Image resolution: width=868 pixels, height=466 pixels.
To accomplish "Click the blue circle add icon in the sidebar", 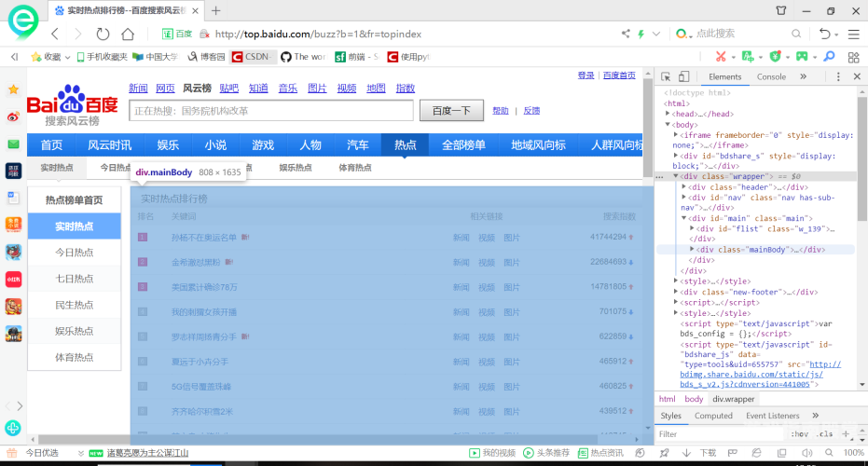I will tap(13, 428).
